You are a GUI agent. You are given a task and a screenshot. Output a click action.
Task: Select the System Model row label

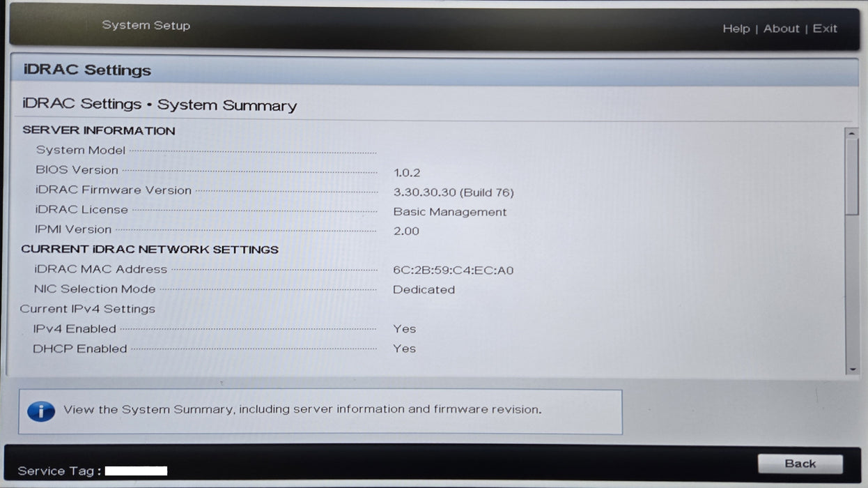tap(81, 150)
